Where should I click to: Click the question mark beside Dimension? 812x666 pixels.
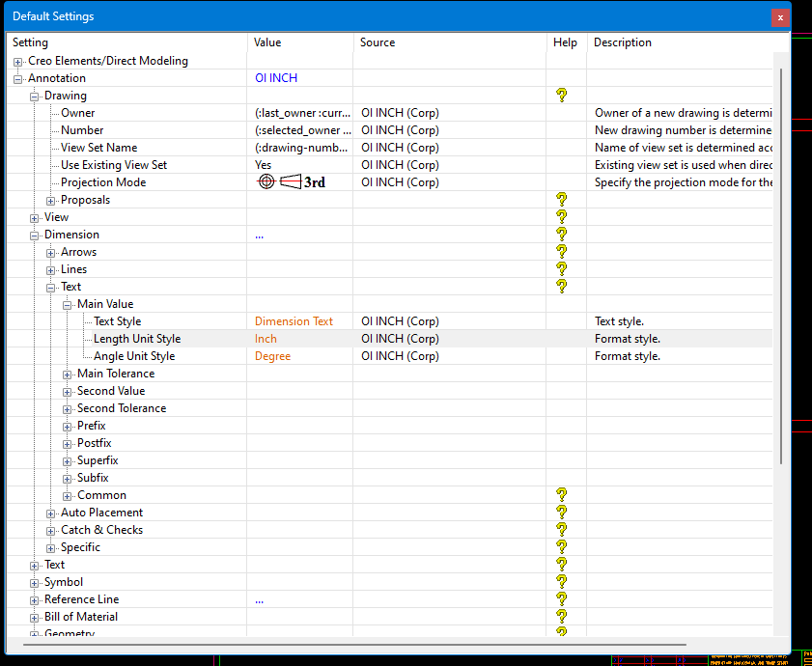click(x=562, y=234)
